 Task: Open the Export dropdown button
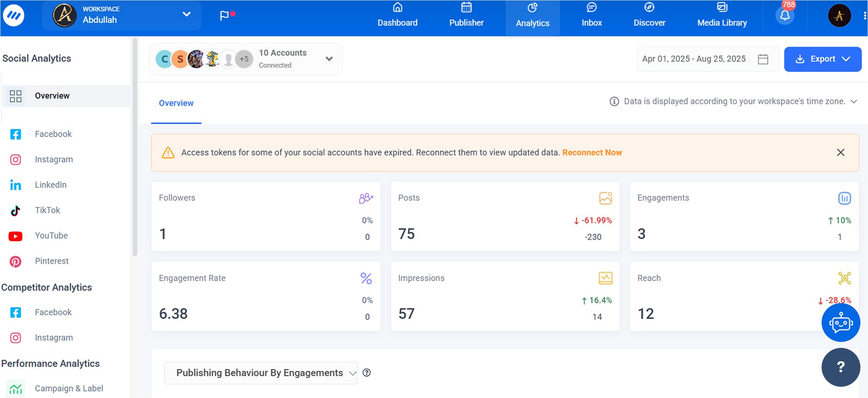tap(823, 59)
